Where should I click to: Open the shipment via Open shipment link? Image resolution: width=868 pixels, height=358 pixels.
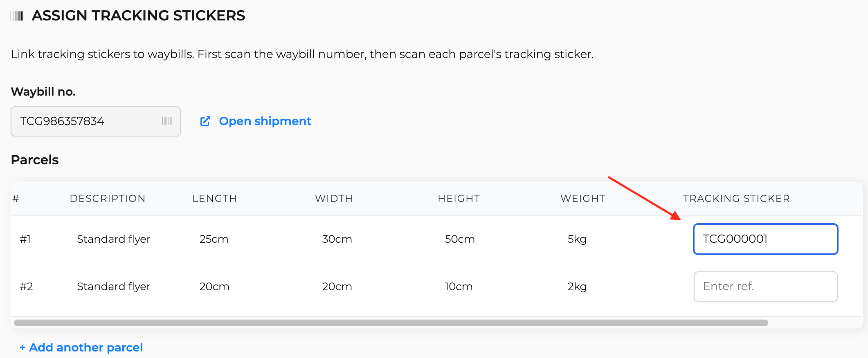265,121
